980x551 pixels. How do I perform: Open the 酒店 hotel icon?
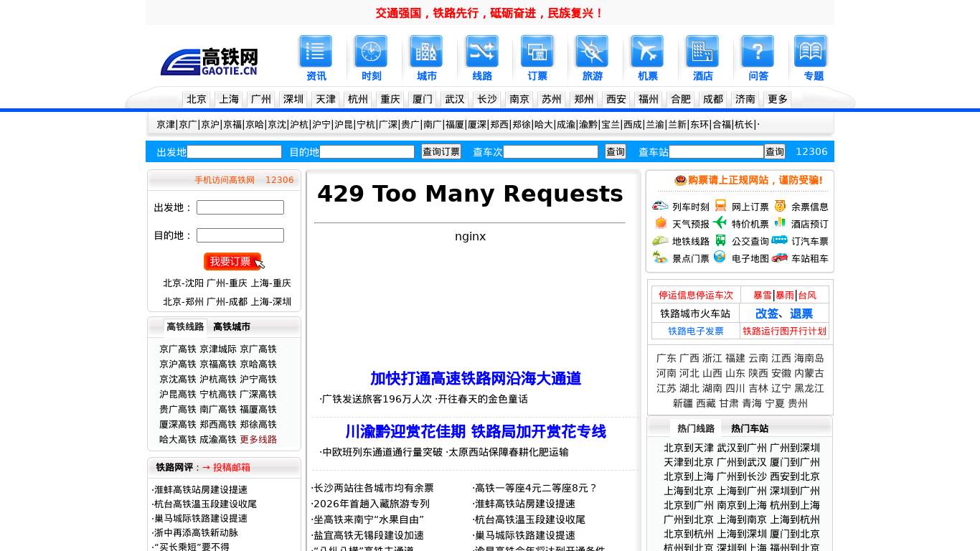click(x=702, y=52)
